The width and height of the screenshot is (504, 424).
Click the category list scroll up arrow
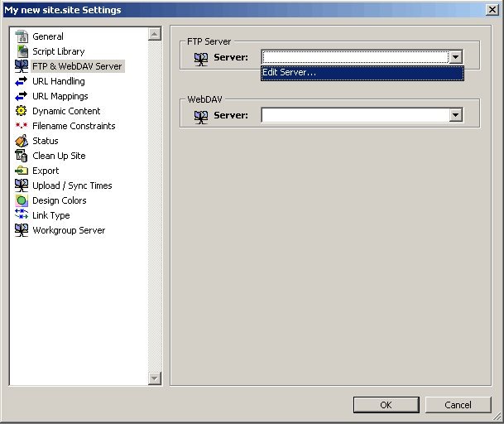(155, 34)
